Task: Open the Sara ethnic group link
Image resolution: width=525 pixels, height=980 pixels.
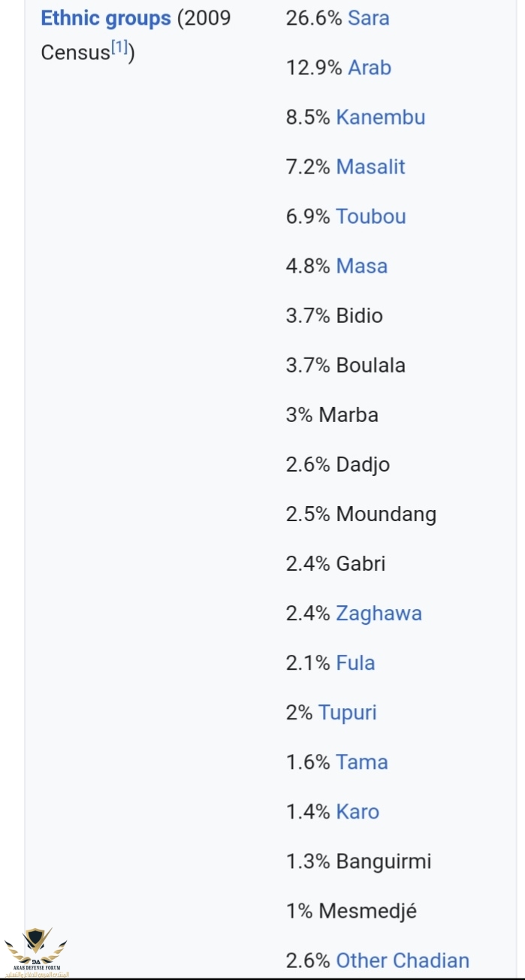Action: tap(368, 18)
